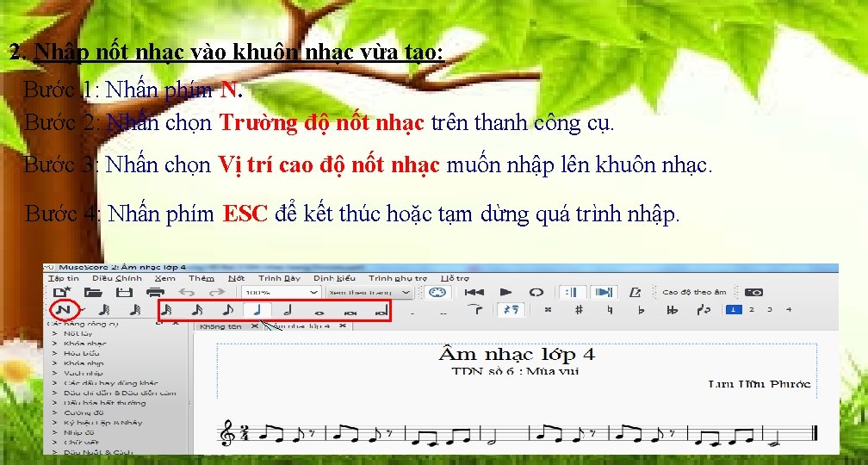Select the longa note duration
This screenshot has height=465, width=868.
pos(381,312)
